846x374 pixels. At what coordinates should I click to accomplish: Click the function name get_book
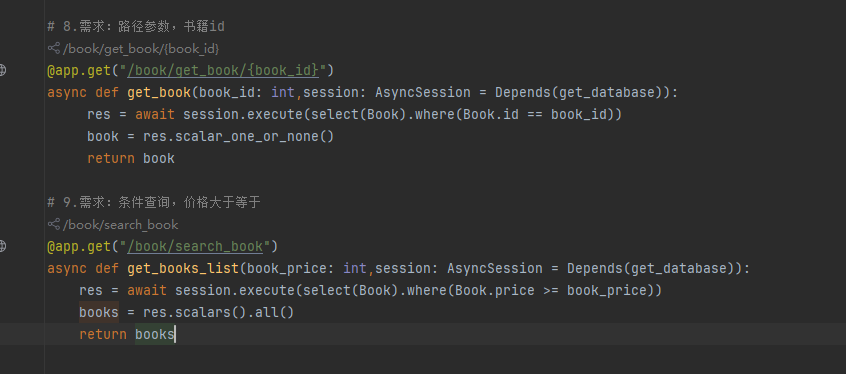[159, 93]
